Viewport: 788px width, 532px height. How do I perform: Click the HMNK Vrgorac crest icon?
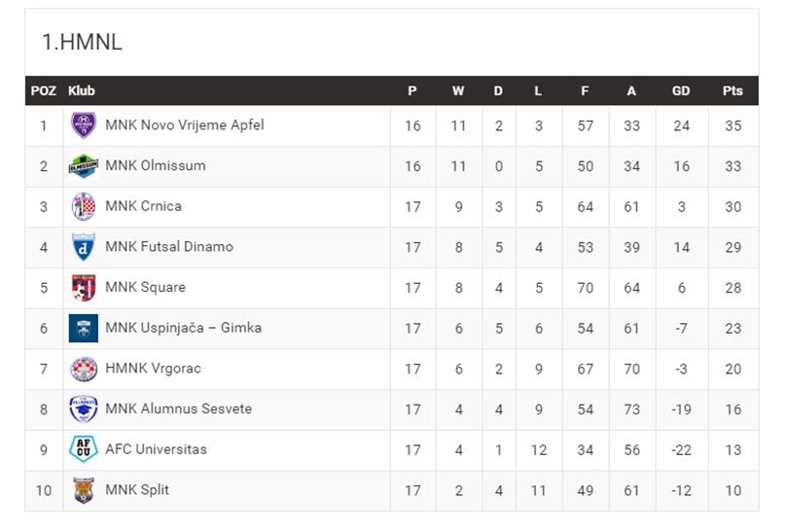click(x=84, y=369)
